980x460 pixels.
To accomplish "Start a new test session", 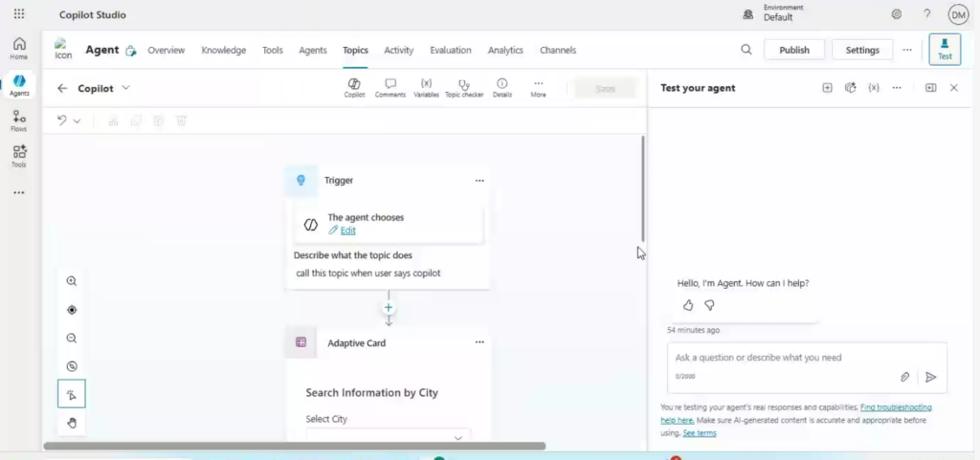I will coord(827,88).
